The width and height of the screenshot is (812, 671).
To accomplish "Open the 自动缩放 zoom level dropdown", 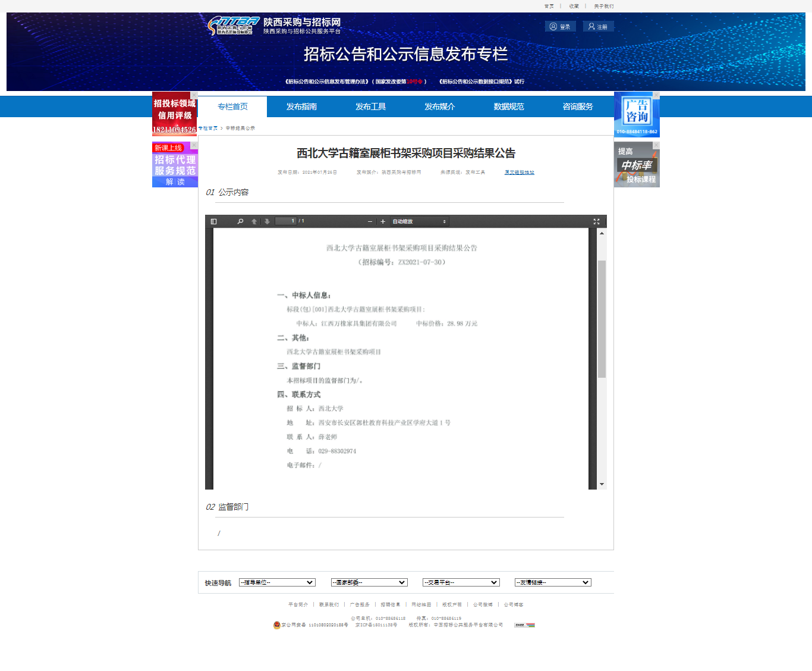I will [419, 221].
